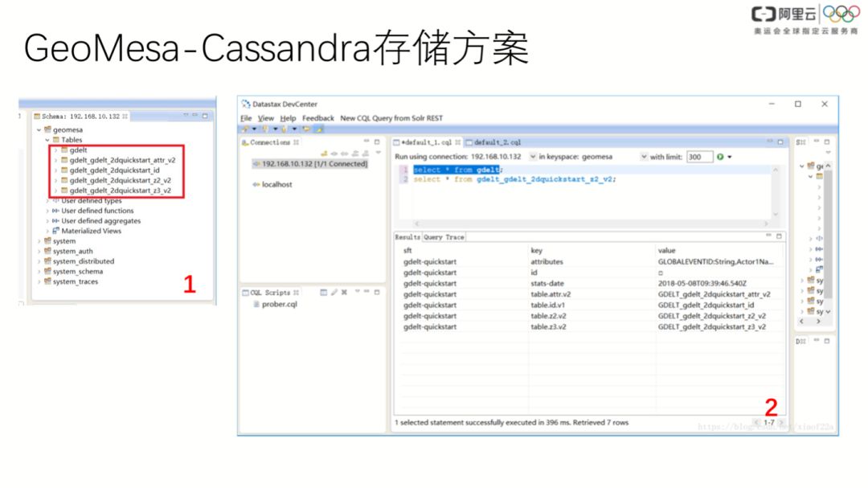
Task: Click the new connection icon in Connections panel
Action: click(x=324, y=154)
